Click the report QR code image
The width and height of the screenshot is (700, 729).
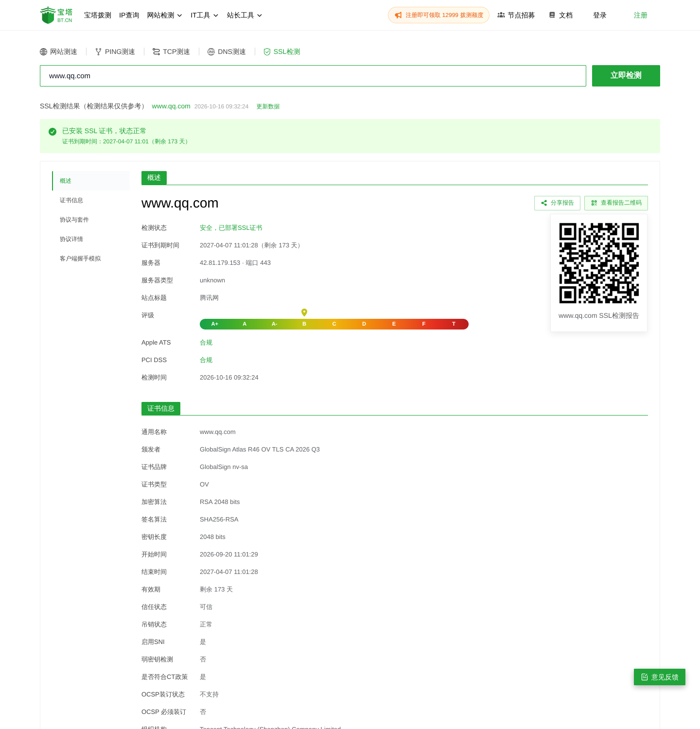click(599, 263)
